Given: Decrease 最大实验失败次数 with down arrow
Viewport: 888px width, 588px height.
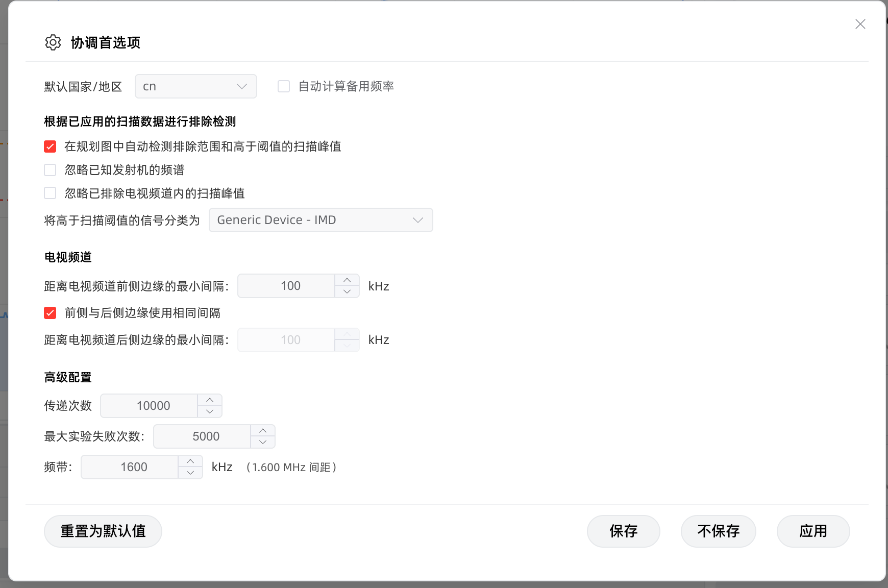Looking at the screenshot, I should (263, 442).
